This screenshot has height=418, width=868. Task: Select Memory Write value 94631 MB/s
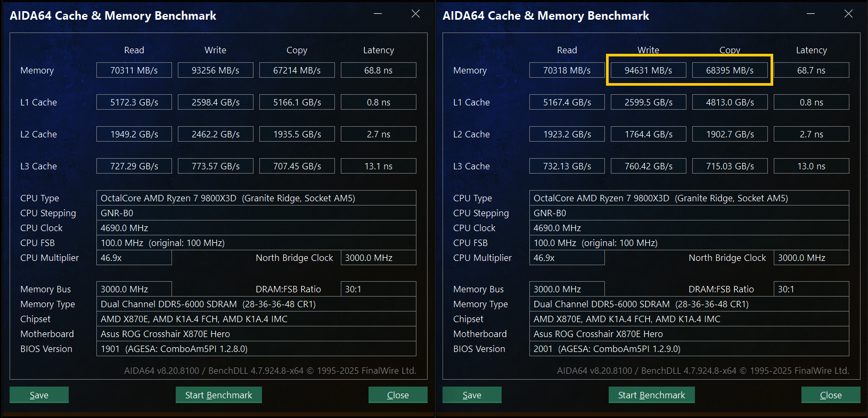point(649,70)
